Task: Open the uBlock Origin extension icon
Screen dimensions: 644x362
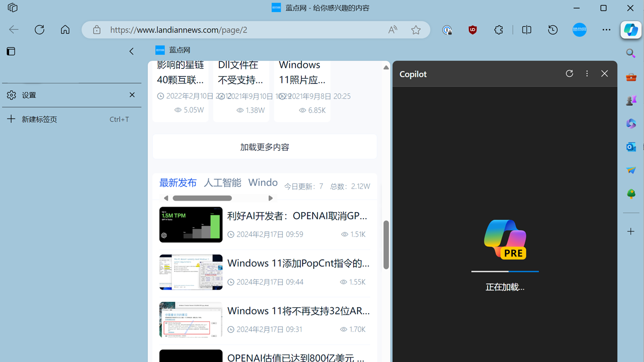Action: pos(472,30)
